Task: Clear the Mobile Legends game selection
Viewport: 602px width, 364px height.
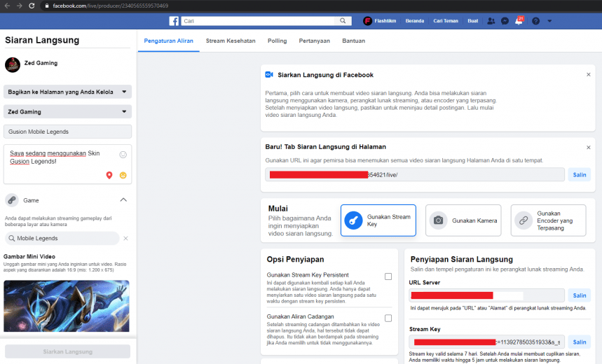Action: [125, 238]
